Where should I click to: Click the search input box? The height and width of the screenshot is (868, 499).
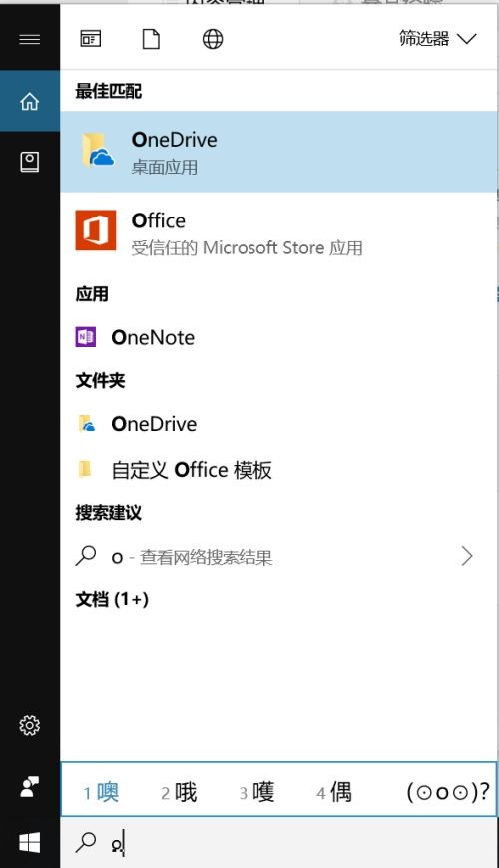pos(278,842)
